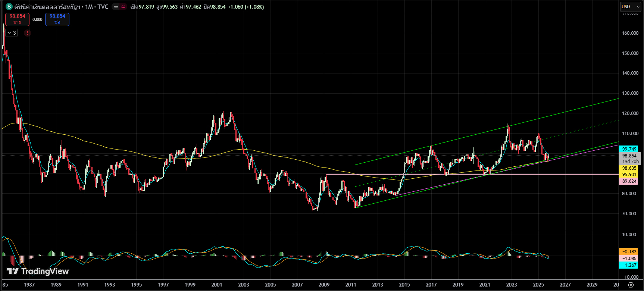Click the orange -0.182 MACD value label
644x291 pixels.
click(629, 252)
